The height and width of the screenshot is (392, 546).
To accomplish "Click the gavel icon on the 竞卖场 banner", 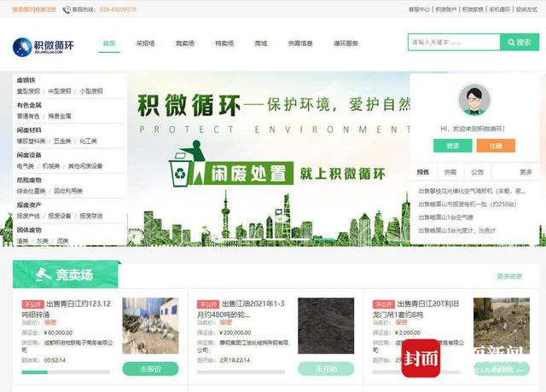I will coord(44,274).
